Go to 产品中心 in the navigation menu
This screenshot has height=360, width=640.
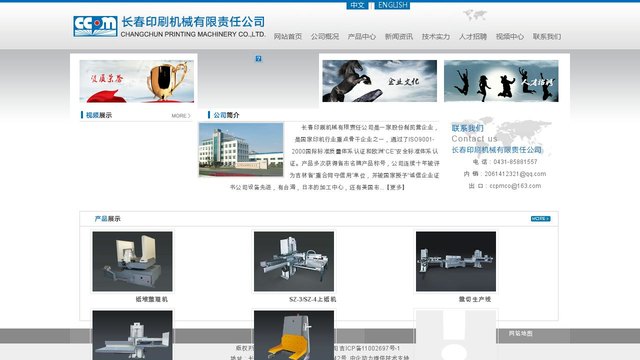(x=362, y=36)
